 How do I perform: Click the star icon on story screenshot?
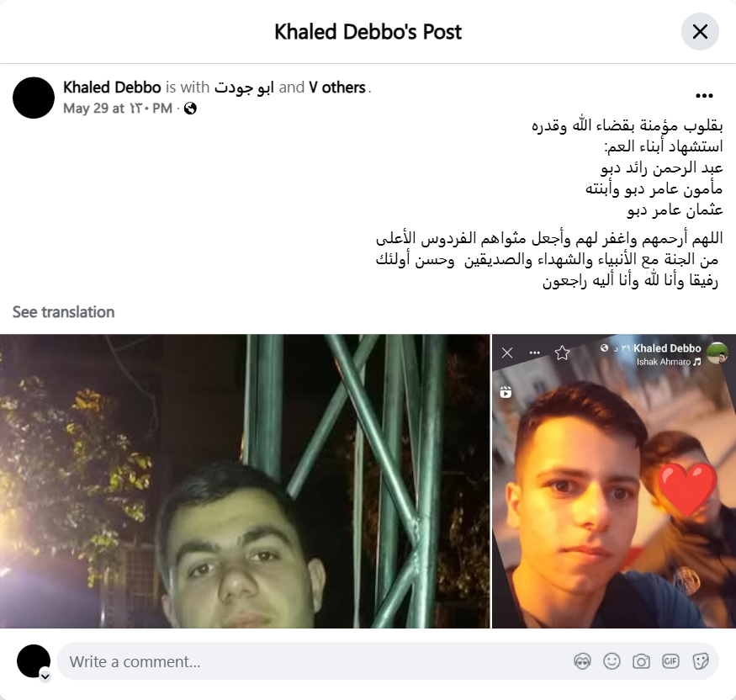coord(562,353)
